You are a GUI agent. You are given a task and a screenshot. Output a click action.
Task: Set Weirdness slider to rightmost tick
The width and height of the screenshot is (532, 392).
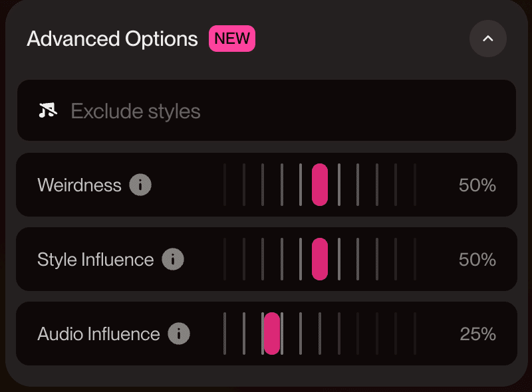(415, 185)
